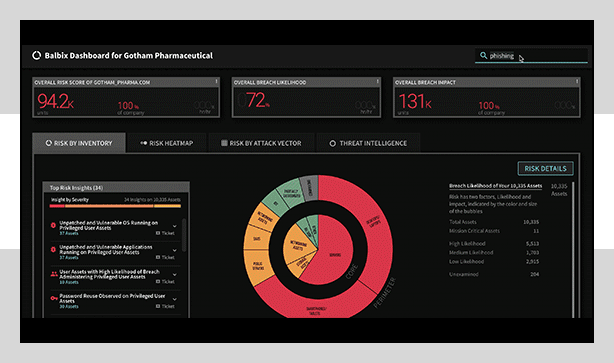Click the search field containing phishing
Screen dimensions: 614x363
(x=531, y=56)
